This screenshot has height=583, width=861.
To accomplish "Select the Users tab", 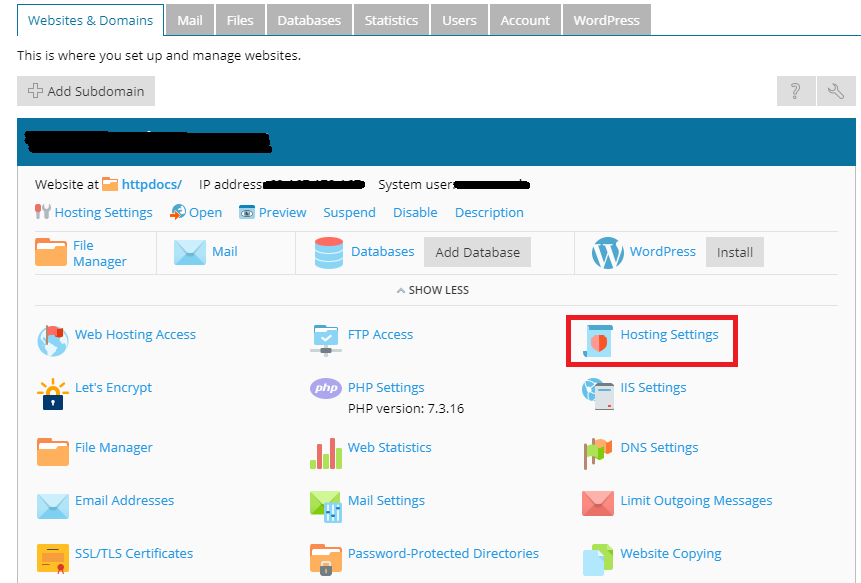I will (460, 20).
